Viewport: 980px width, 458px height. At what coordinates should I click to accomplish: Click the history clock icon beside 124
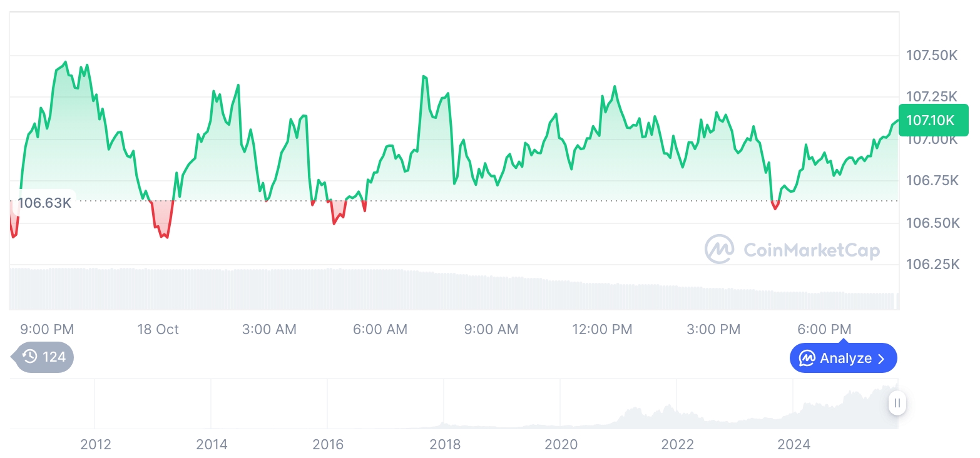29,357
